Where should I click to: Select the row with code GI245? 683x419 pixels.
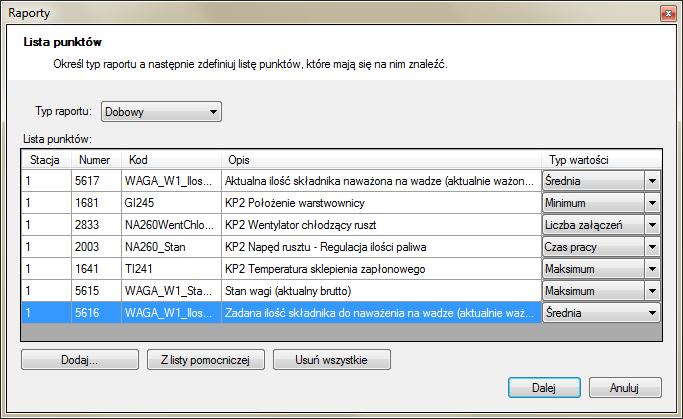(281, 203)
